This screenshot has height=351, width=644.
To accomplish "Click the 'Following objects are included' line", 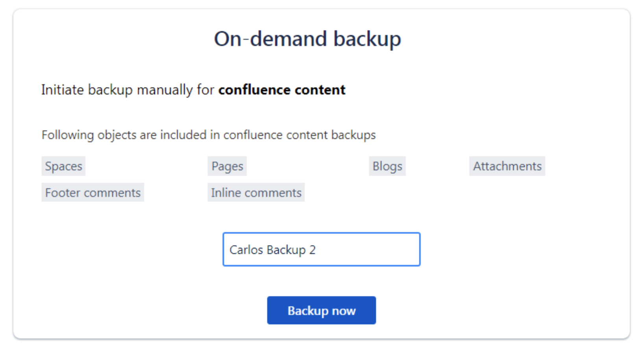I will click(x=209, y=135).
